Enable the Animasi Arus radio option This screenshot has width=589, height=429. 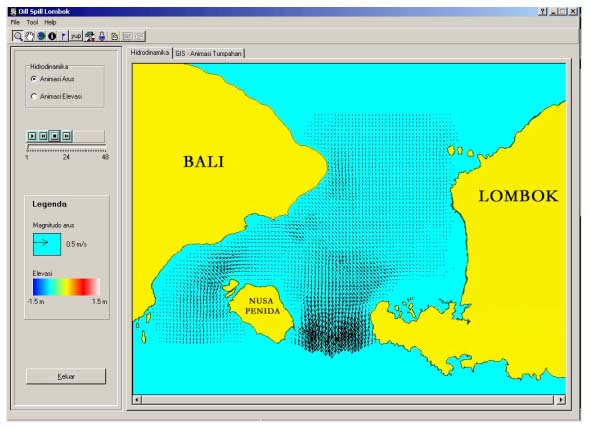click(33, 79)
